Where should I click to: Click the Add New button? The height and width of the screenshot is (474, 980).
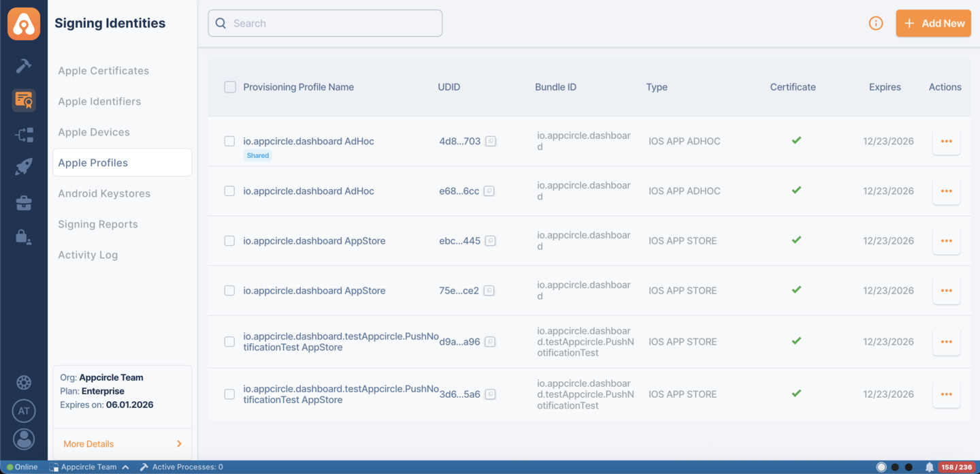(x=933, y=22)
